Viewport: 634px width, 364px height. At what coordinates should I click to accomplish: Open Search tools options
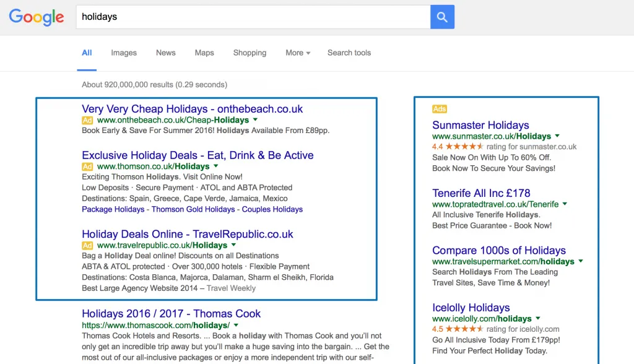tap(349, 53)
